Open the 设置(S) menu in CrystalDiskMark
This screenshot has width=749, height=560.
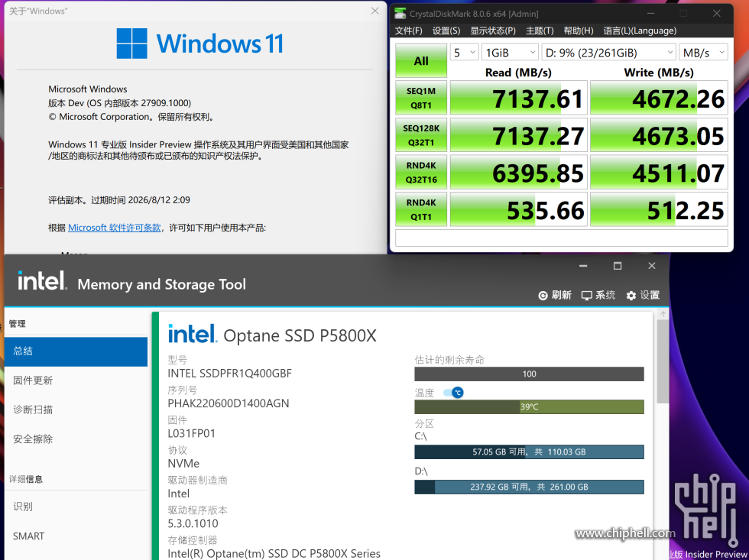pyautogui.click(x=446, y=31)
